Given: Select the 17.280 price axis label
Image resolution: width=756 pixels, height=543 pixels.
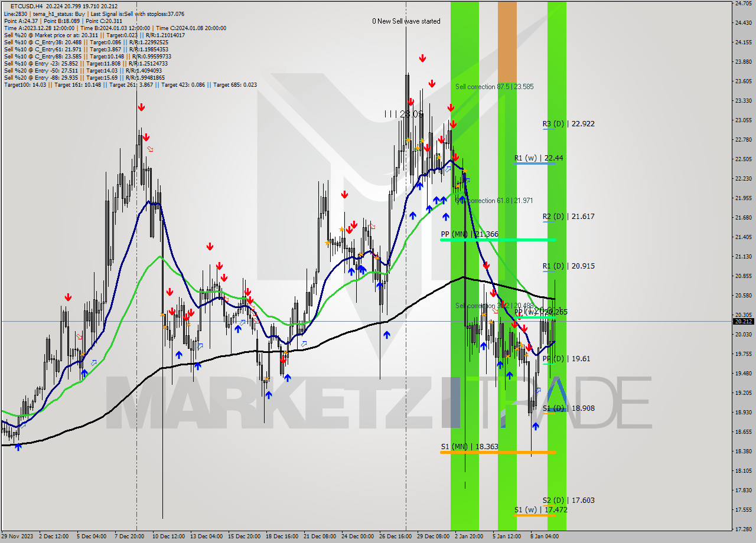Looking at the screenshot, I should pyautogui.click(x=743, y=529).
